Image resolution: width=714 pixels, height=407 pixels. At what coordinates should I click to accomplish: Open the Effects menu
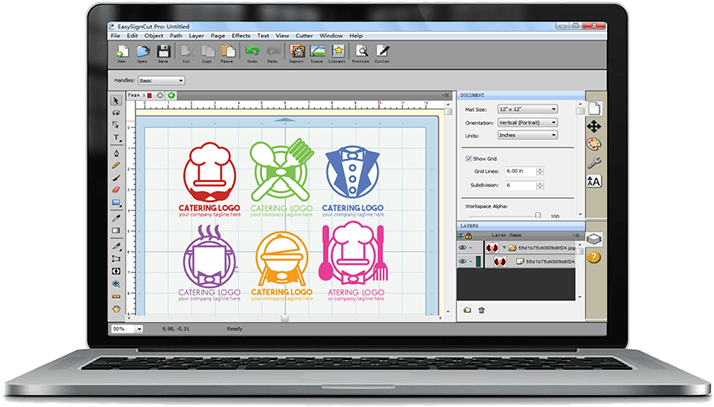pos(241,35)
